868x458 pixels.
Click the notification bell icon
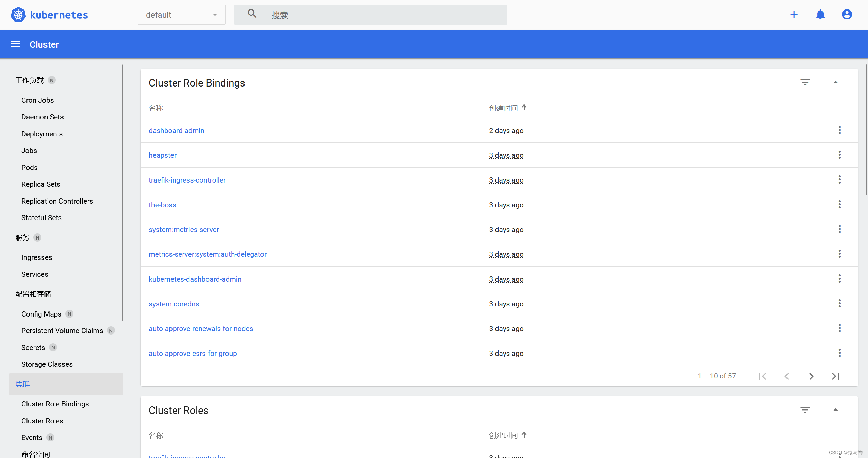(820, 15)
